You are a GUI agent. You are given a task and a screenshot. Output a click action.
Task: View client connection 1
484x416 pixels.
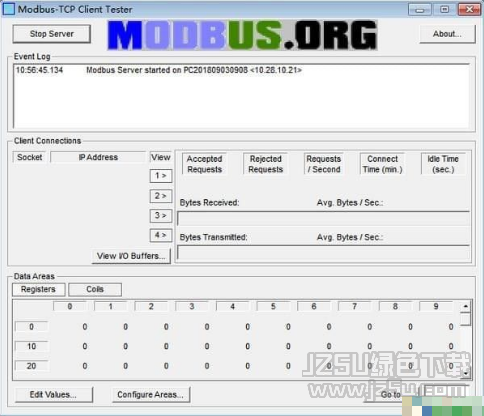(x=161, y=176)
